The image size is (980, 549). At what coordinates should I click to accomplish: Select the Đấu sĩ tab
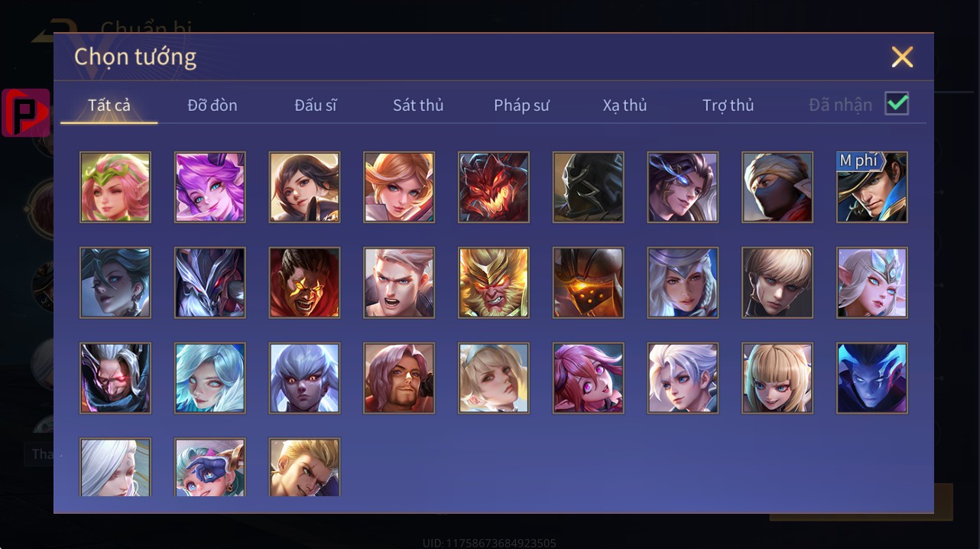(316, 106)
